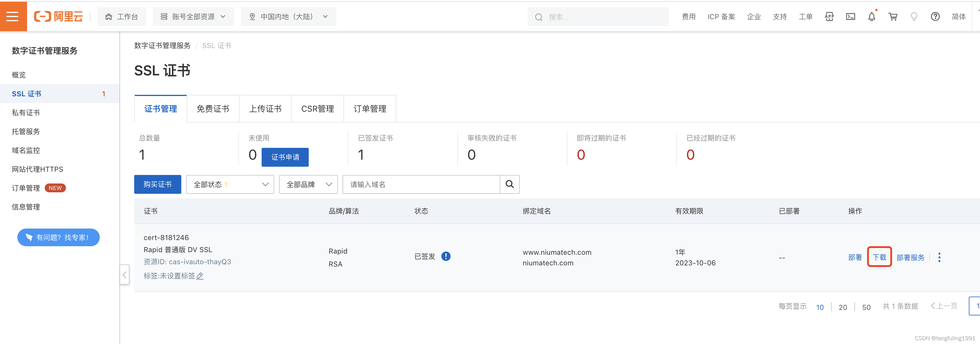Click the 数字证书管理服务 breadcrumb link
This screenshot has height=344, width=980.
162,46
